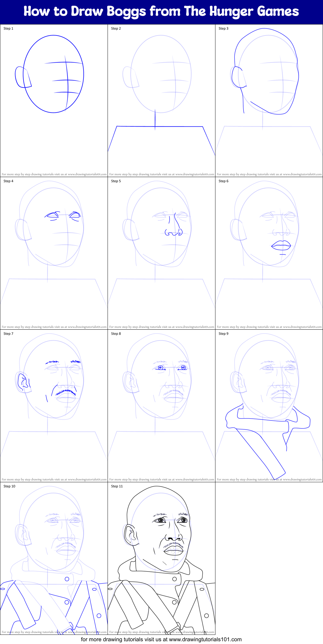Select the Step 5 drawing panel
This screenshot has height=644, width=323.
(x=161, y=253)
